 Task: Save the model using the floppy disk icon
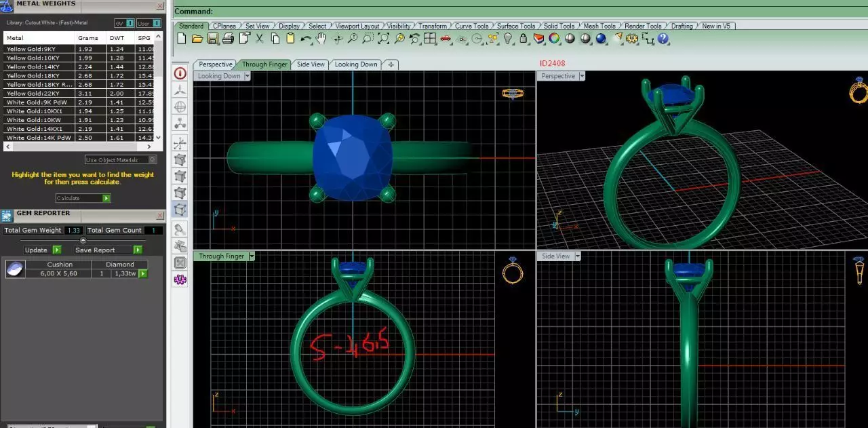tap(212, 39)
